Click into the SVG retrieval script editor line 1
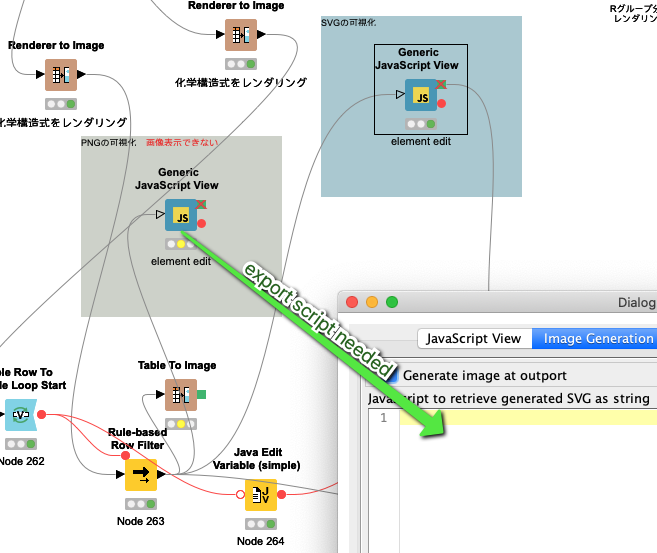 click(528, 418)
